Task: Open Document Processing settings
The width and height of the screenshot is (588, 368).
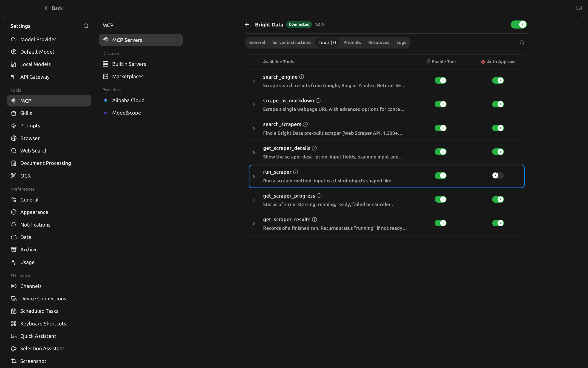Action: [x=49, y=163]
